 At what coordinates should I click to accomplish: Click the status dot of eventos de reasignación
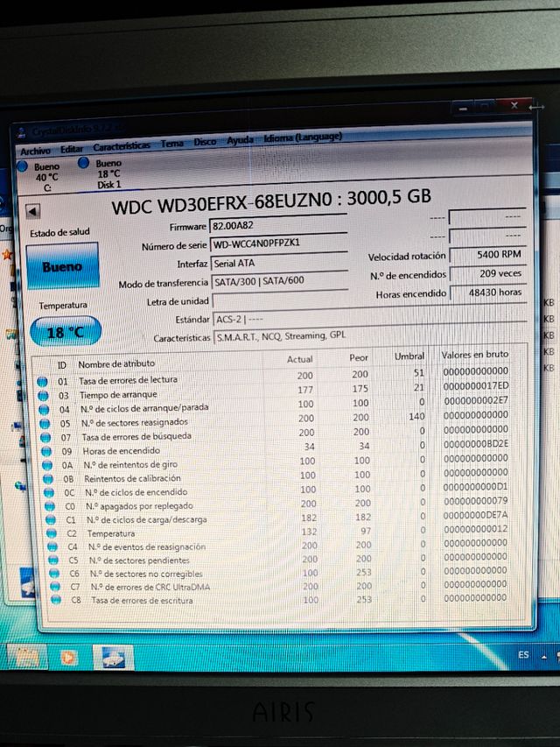[52, 547]
